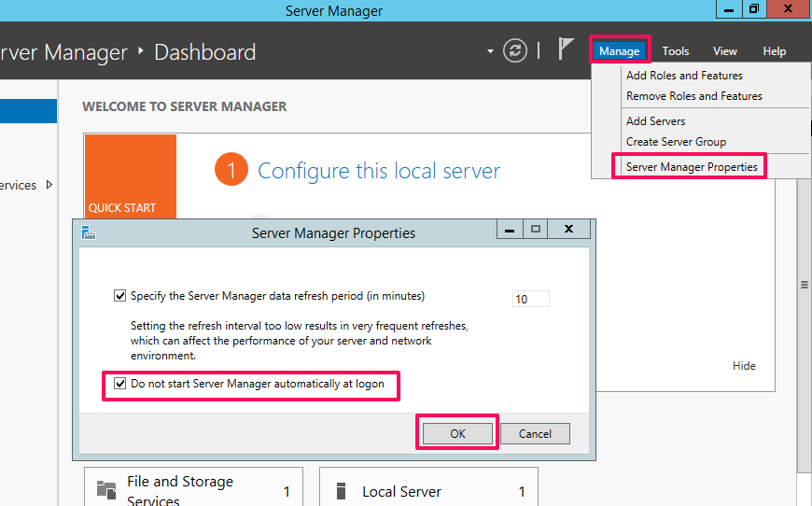
Task: Click the refresh period minutes field
Action: (530, 299)
